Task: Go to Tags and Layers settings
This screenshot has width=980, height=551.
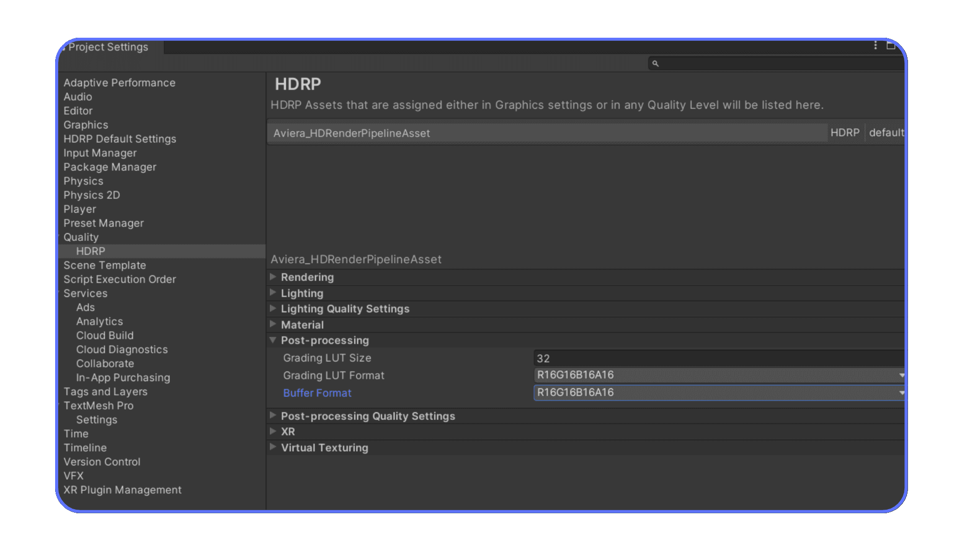Action: (105, 391)
